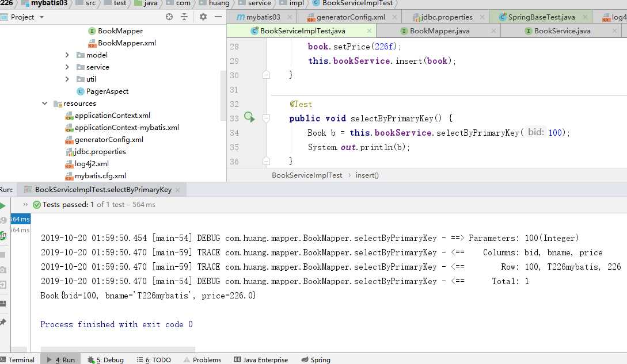Close the BookService.java tab
Viewport: 627px width, 364px height.
[614, 31]
